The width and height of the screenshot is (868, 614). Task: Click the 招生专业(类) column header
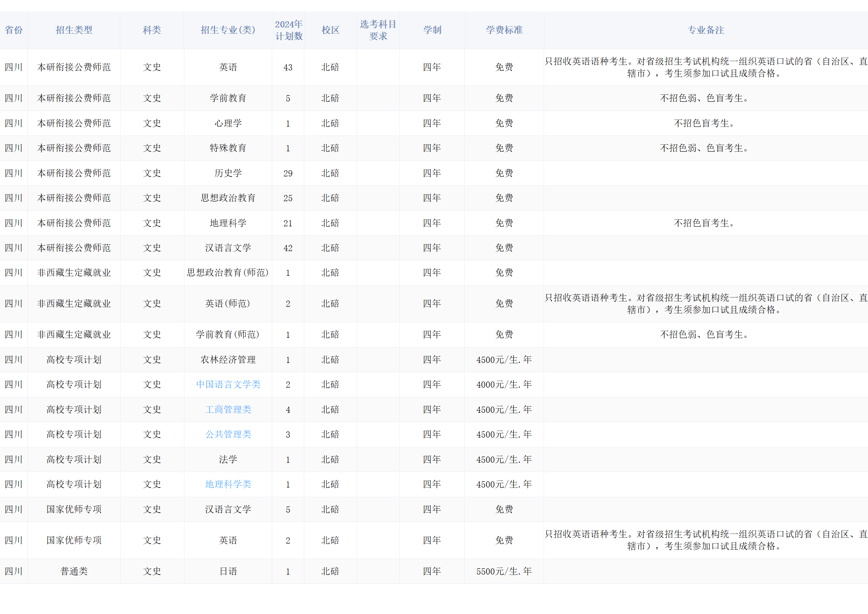coord(228,30)
